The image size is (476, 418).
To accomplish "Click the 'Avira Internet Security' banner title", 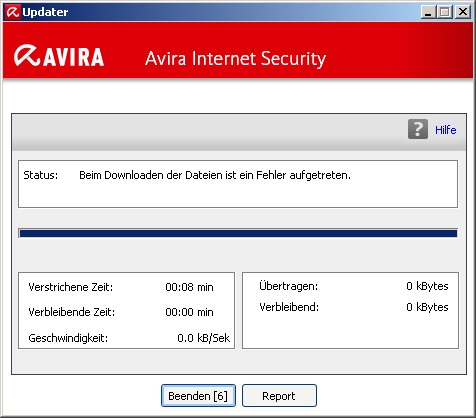I will click(x=235, y=59).
